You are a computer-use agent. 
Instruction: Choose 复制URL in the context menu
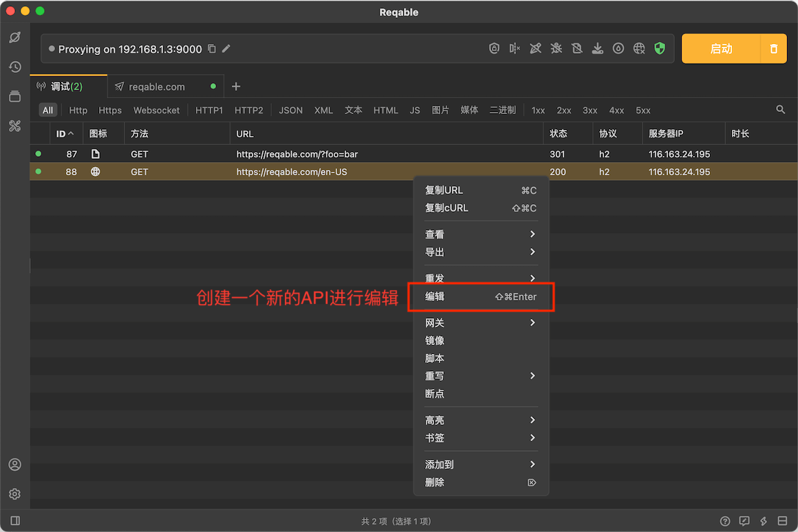[x=481, y=190]
